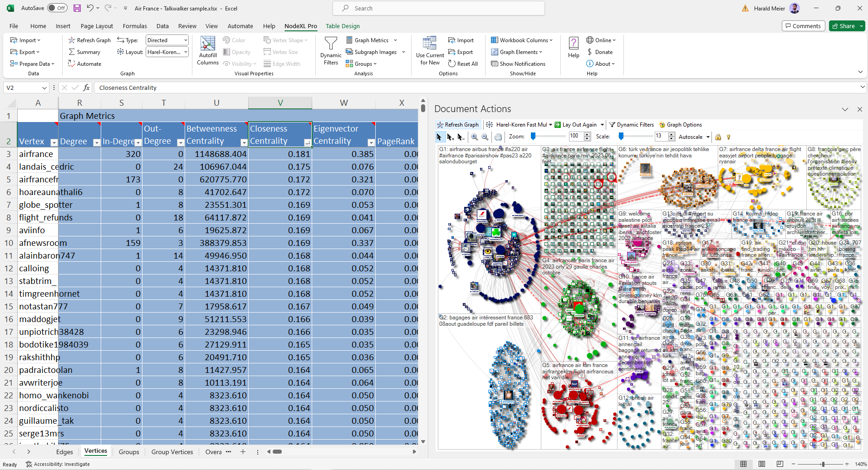Click Autofill Columns icon in ribbon
868x470 pixels.
[x=208, y=45]
